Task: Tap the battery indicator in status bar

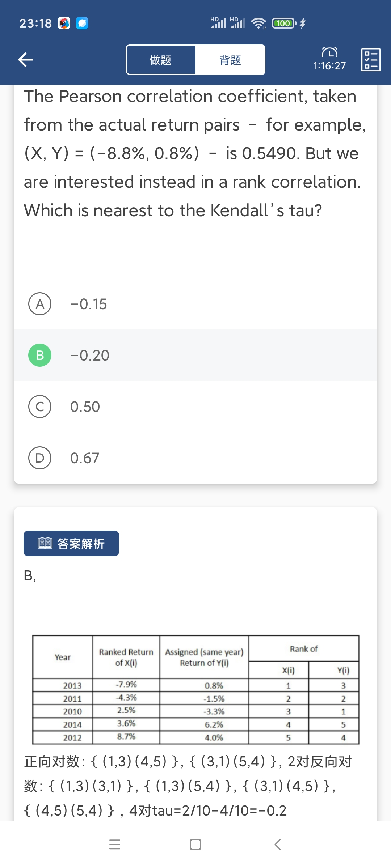Action: coord(284,24)
